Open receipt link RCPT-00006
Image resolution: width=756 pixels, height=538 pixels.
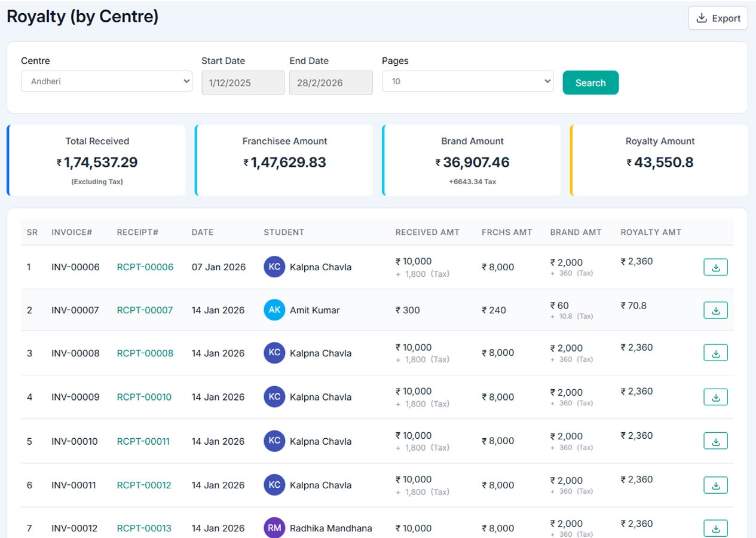click(145, 267)
